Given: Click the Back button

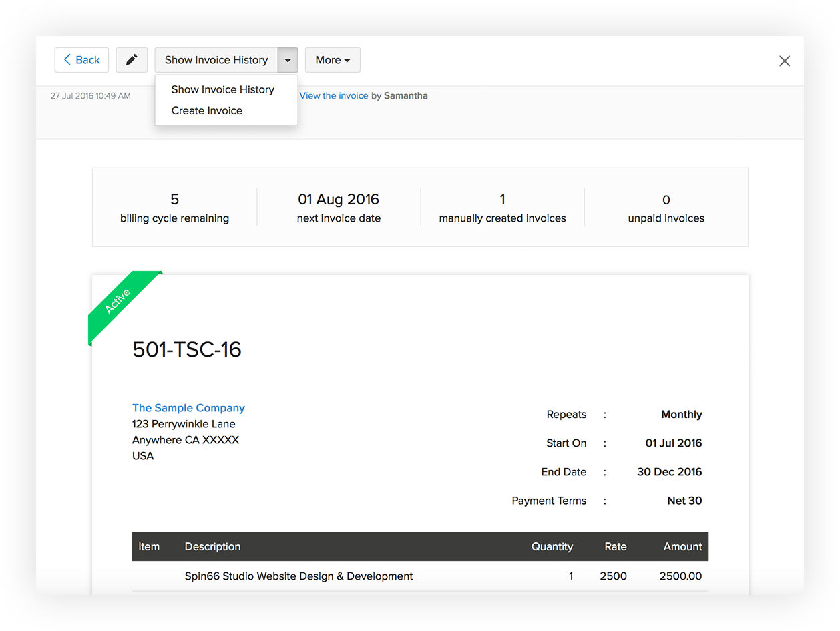Looking at the screenshot, I should point(81,60).
